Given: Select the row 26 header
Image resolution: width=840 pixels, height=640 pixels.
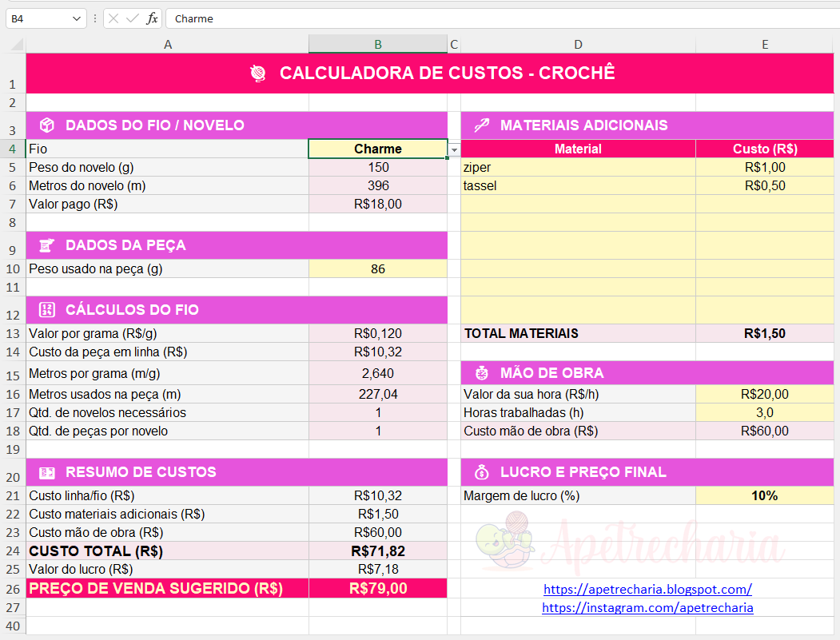Looking at the screenshot, I should (x=13, y=589).
